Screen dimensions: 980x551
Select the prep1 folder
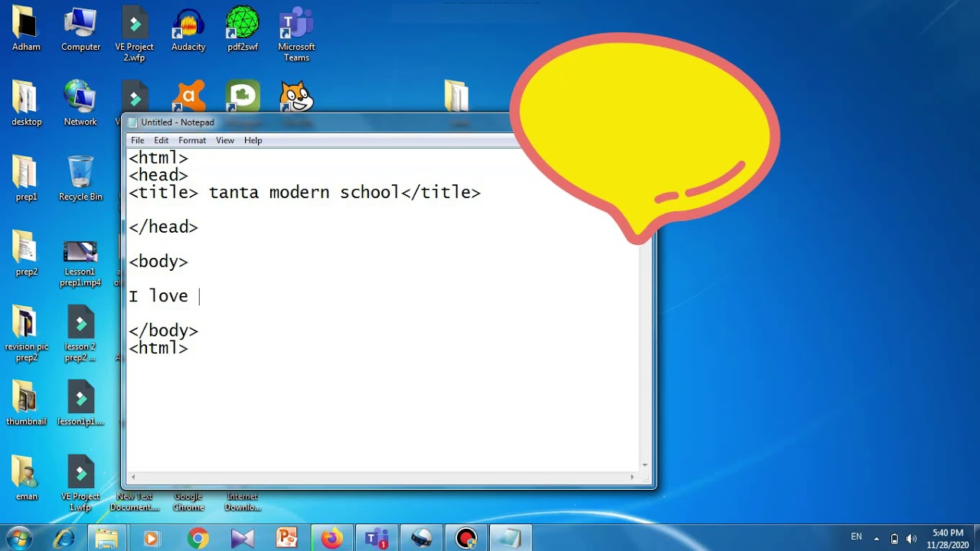[x=26, y=178]
